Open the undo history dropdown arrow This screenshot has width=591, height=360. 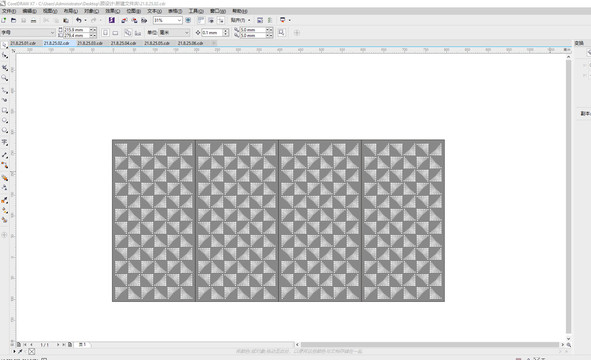pos(85,20)
